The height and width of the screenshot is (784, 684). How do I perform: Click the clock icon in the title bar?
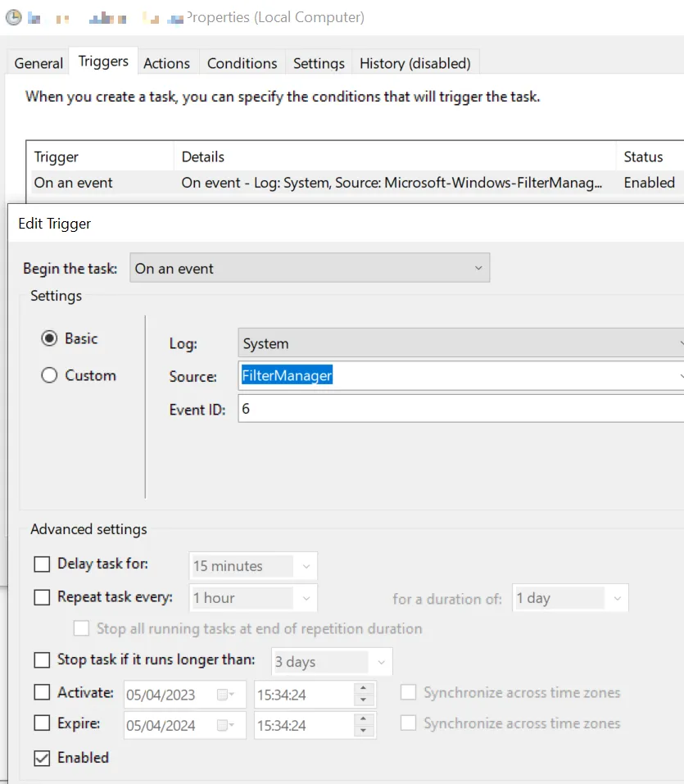click(13, 17)
